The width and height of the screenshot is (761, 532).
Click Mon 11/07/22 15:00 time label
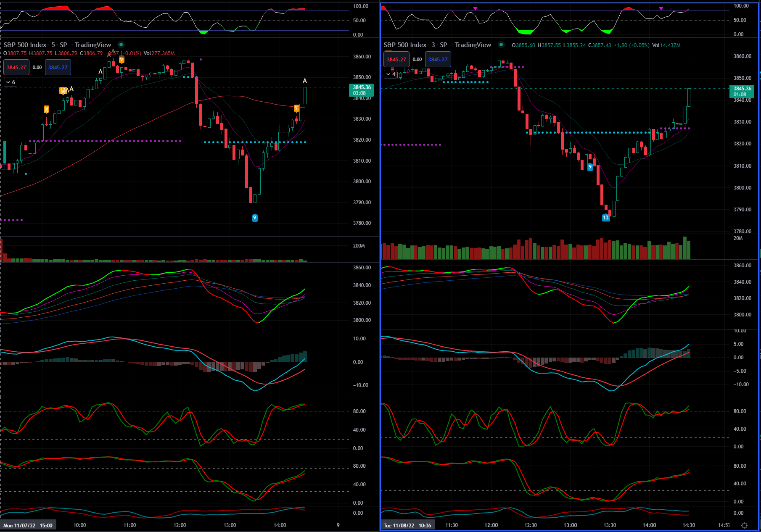point(28,525)
